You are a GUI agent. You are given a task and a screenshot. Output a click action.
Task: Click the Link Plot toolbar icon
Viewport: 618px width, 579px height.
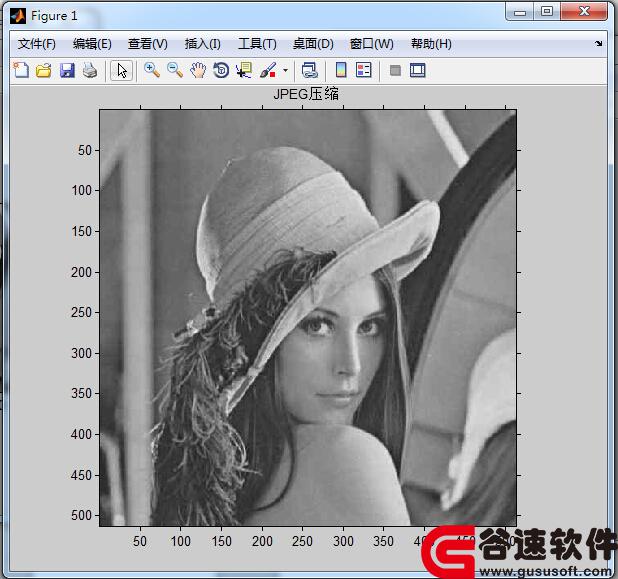pyautogui.click(x=309, y=70)
